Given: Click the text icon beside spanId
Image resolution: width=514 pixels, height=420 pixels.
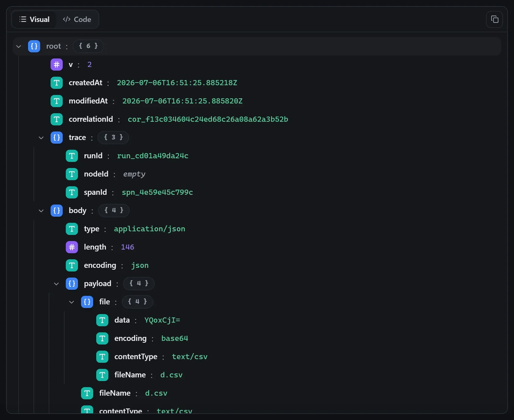Looking at the screenshot, I should click(x=72, y=192).
